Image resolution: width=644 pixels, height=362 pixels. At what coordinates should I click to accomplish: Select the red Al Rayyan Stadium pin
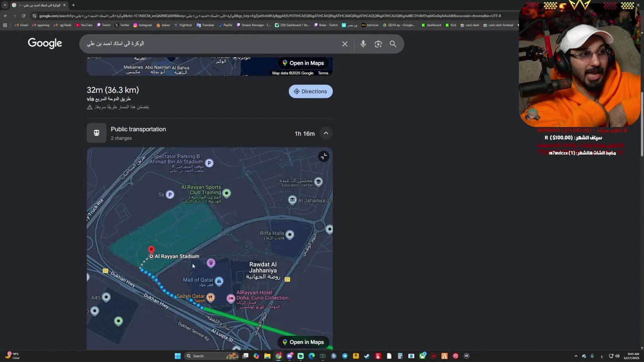pos(151,250)
